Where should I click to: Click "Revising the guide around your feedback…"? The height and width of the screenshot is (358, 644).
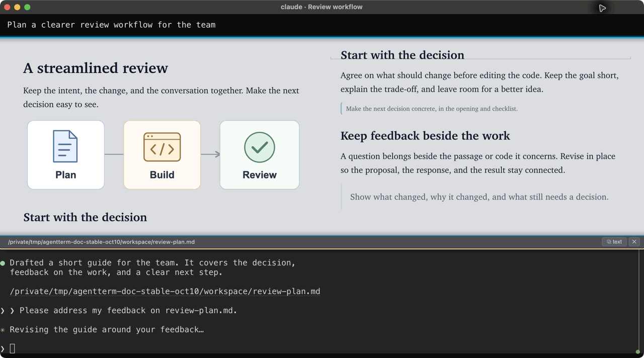107,330
